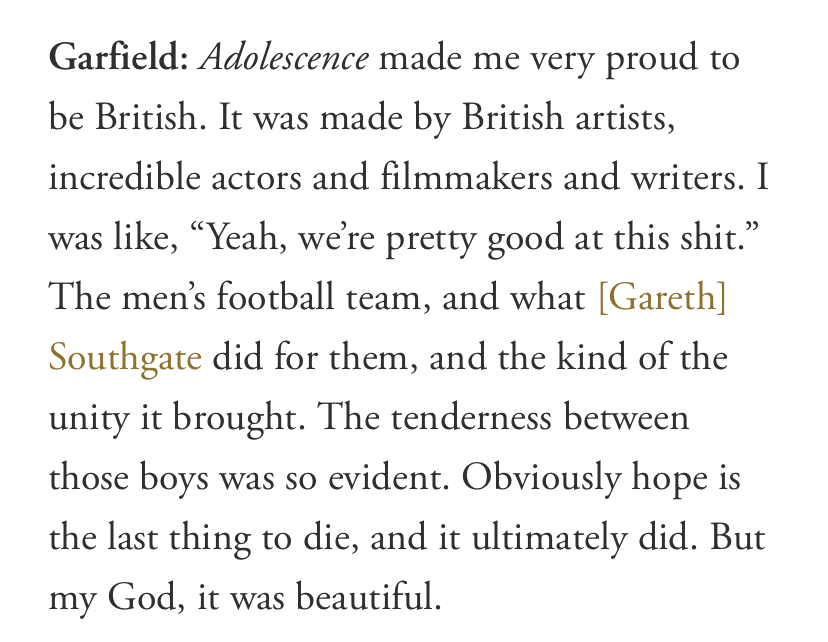Click the word unity
Screen dimensions: 828x642
[x=89, y=419]
